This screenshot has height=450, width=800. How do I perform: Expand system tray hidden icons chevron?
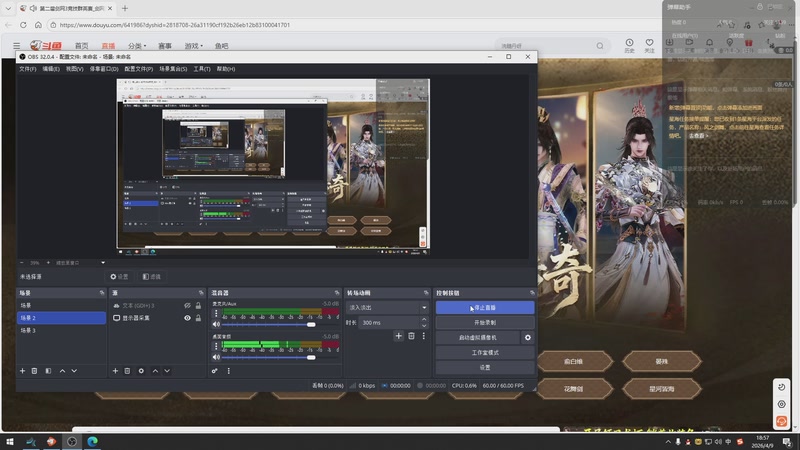click(668, 442)
